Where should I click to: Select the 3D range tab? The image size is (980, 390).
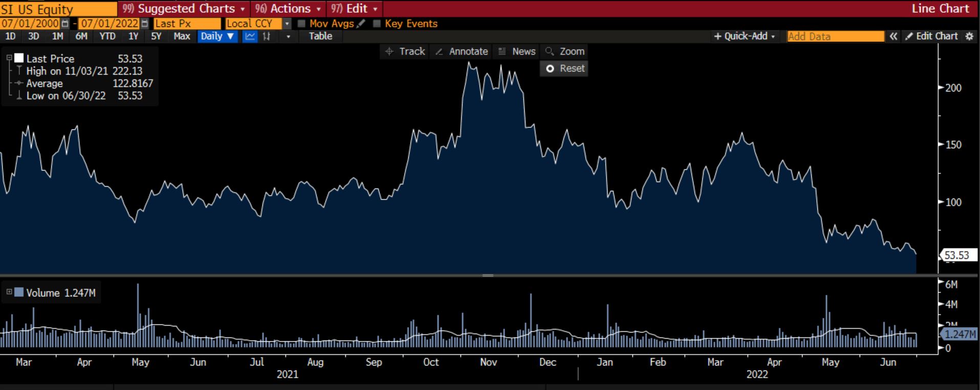pyautogui.click(x=33, y=36)
